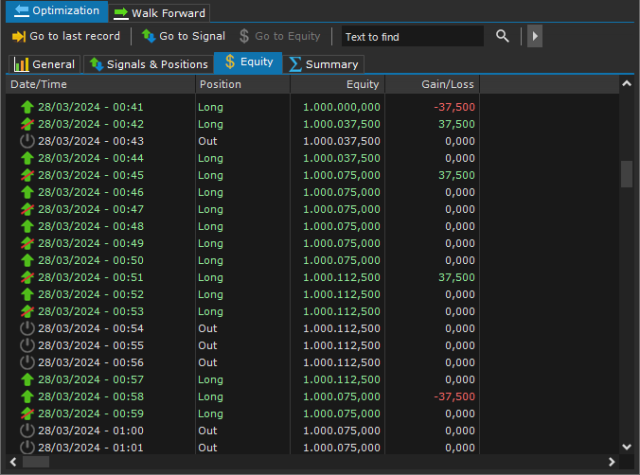Click the Go to Signal button
The image size is (640, 475).
[183, 36]
